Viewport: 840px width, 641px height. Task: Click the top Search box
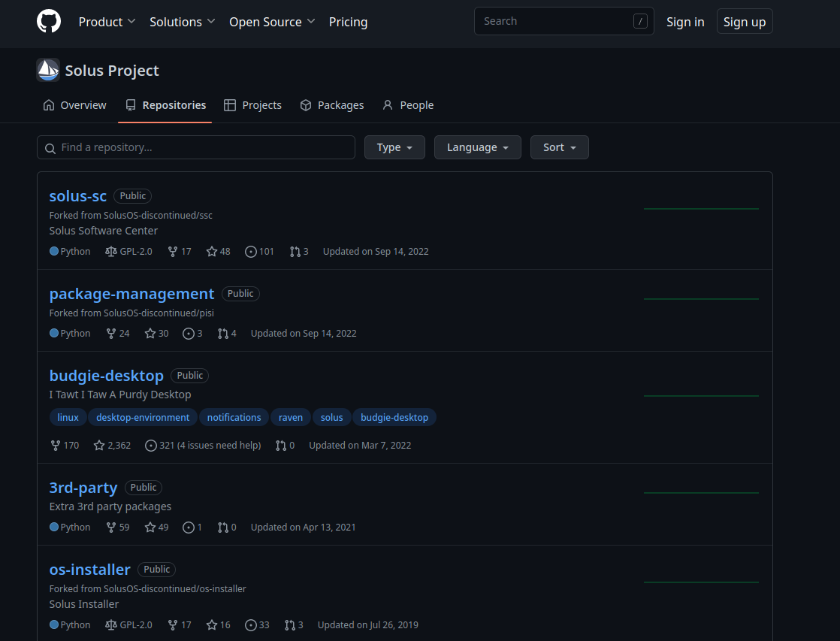pyautogui.click(x=564, y=22)
